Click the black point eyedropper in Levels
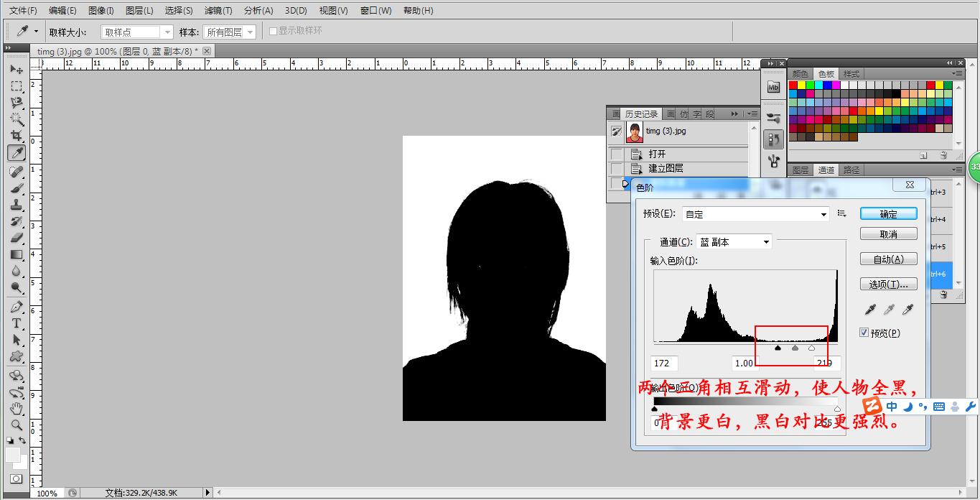 coord(871,310)
